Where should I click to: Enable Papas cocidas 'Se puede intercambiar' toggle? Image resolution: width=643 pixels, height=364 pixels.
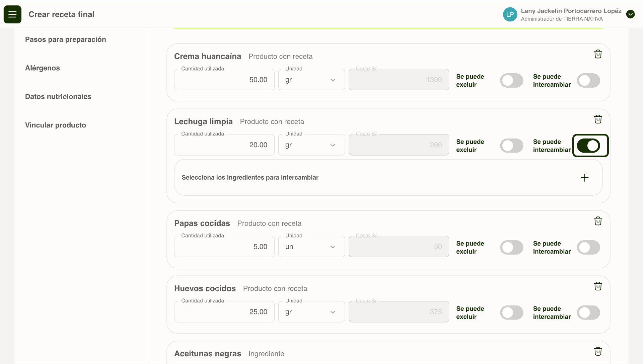coord(588,248)
